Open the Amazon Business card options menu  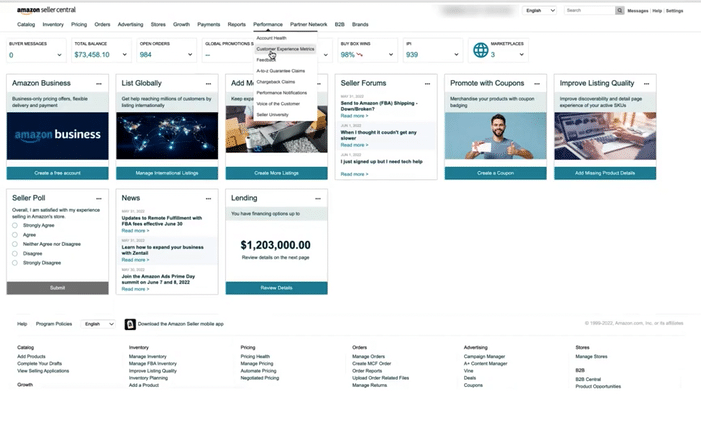click(x=98, y=84)
